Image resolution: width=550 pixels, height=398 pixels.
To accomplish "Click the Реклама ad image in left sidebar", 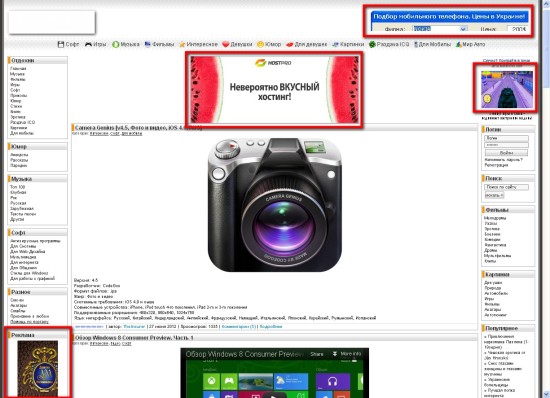I will coord(38,368).
